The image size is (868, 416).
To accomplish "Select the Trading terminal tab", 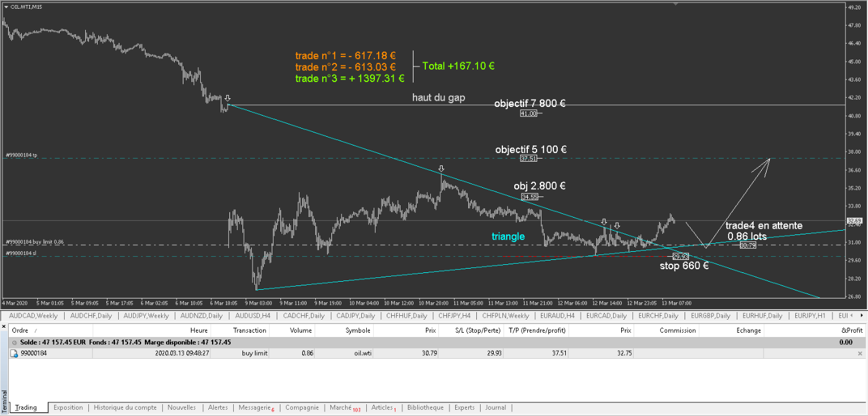I will pyautogui.click(x=26, y=408).
